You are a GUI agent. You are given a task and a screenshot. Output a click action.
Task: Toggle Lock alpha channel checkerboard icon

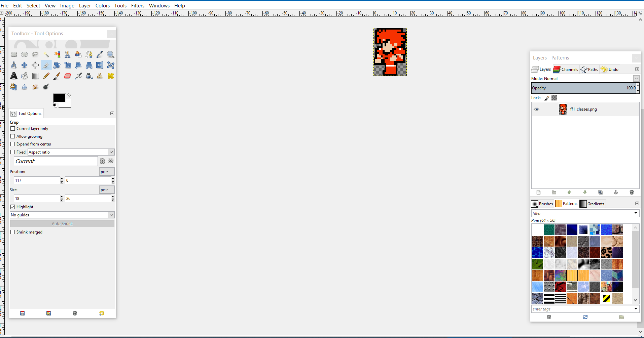[x=554, y=98]
